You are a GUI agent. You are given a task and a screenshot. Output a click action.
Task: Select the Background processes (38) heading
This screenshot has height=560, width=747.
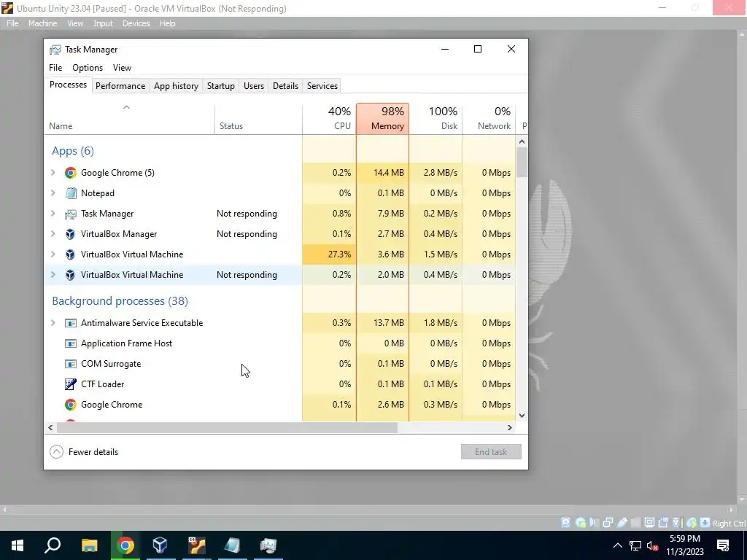coord(120,301)
